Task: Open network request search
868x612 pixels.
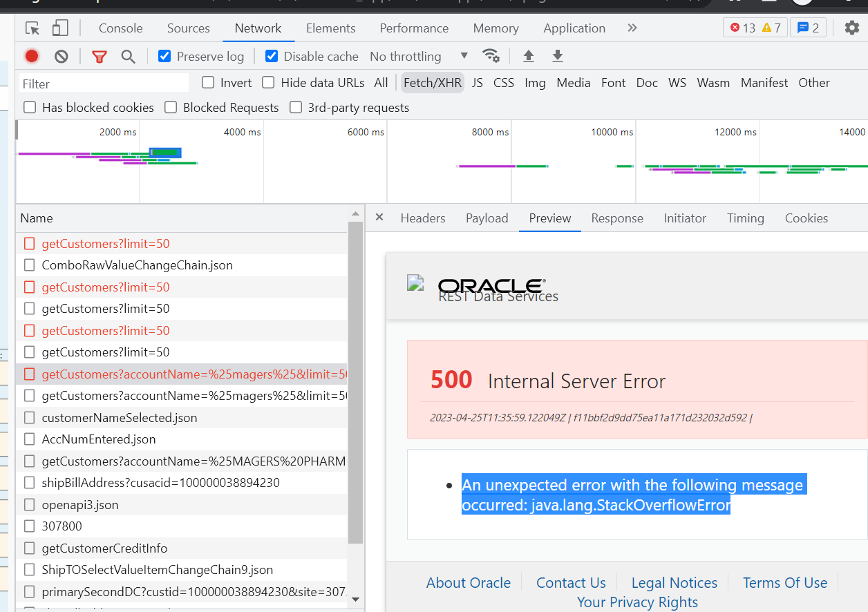Action: (x=128, y=57)
